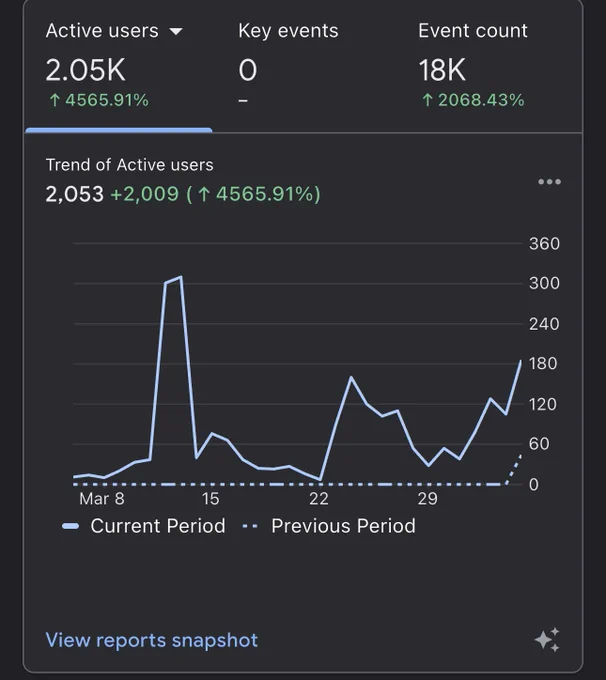606x680 pixels.
Task: Click the 15 date axis label
Action: (x=210, y=499)
